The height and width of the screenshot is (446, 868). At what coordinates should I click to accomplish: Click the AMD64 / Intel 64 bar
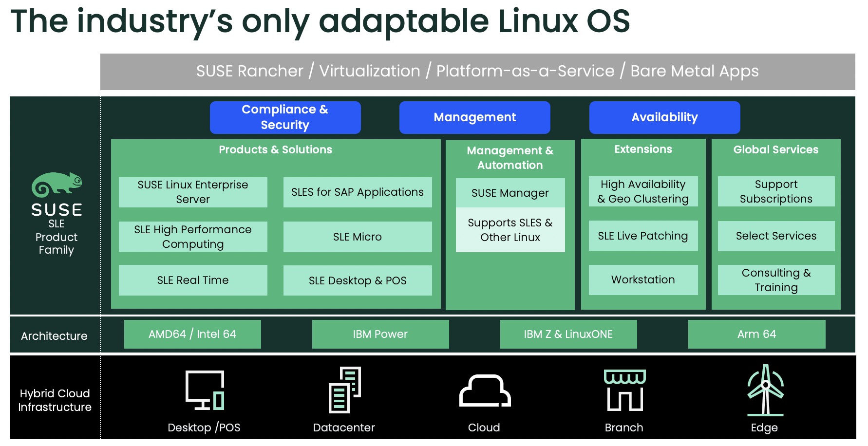pos(192,334)
